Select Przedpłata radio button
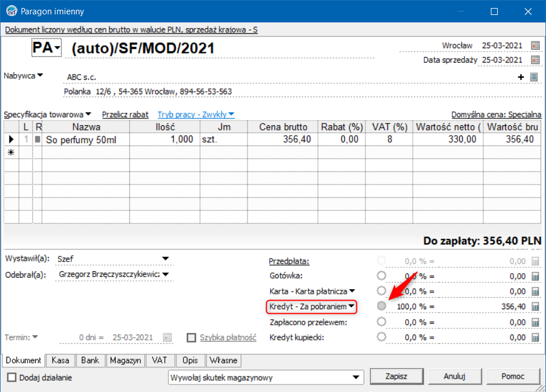 pyautogui.click(x=382, y=260)
